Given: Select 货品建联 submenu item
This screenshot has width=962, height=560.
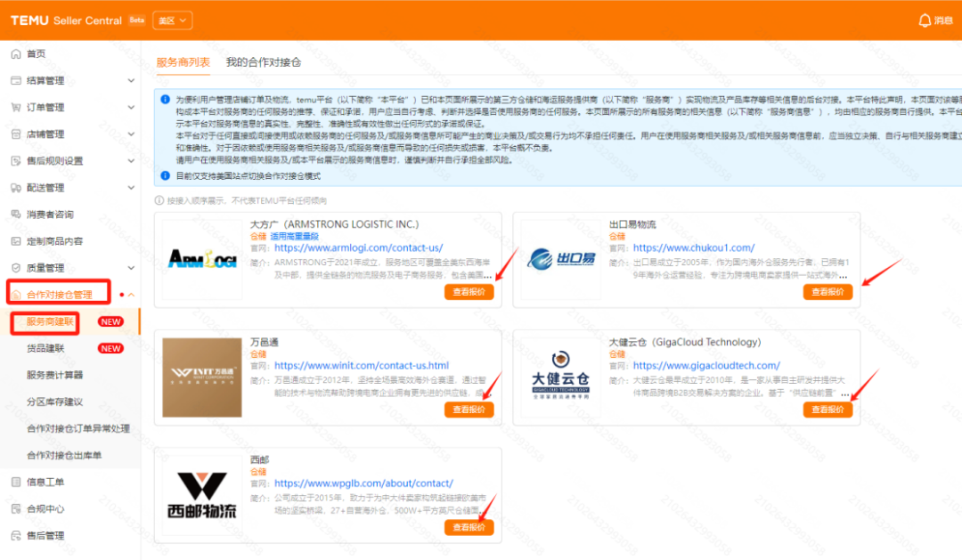Looking at the screenshot, I should (45, 348).
